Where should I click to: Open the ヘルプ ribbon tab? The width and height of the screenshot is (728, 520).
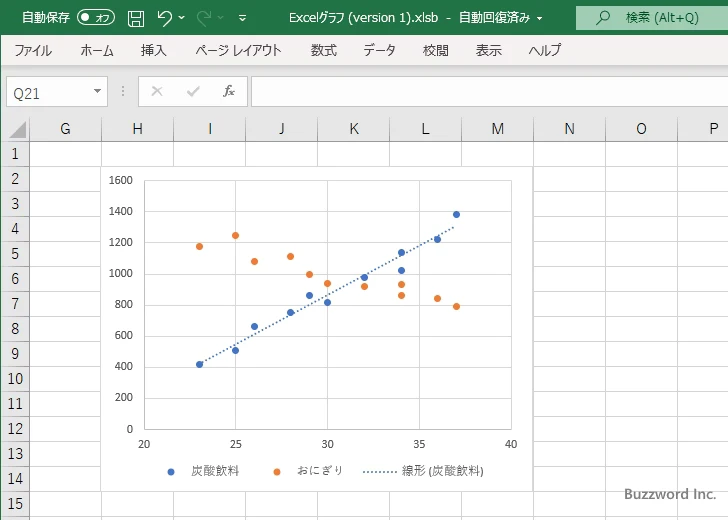545,50
